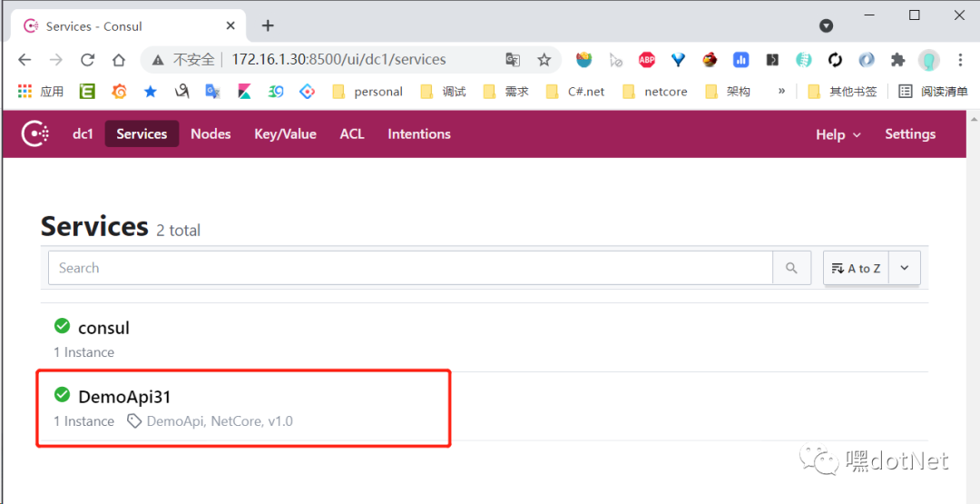Click the tag icon under DemoApi31
The image size is (980, 504).
(133, 421)
